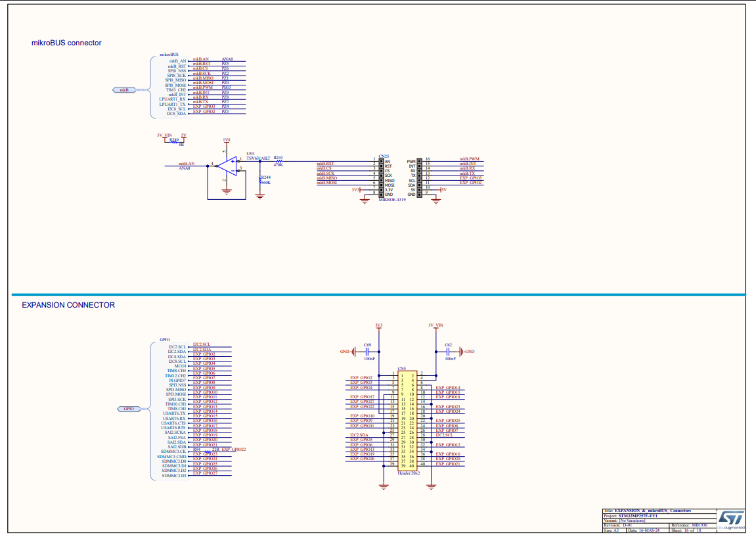
Task: Click the GND symbol right of C62
Action: click(466, 352)
